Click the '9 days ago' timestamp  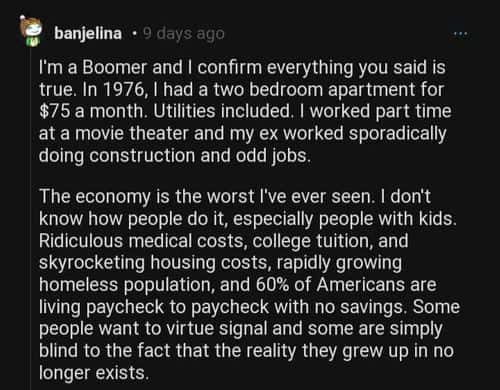click(184, 34)
